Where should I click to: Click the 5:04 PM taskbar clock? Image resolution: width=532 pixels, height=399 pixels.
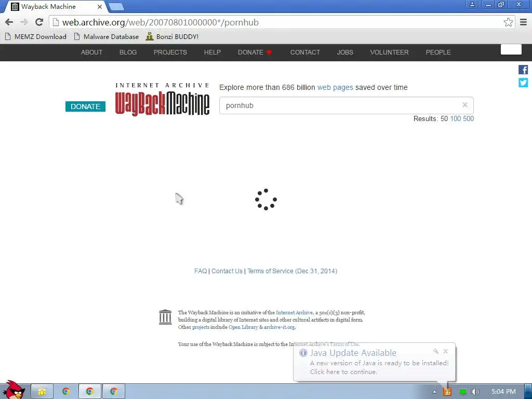pos(503,392)
